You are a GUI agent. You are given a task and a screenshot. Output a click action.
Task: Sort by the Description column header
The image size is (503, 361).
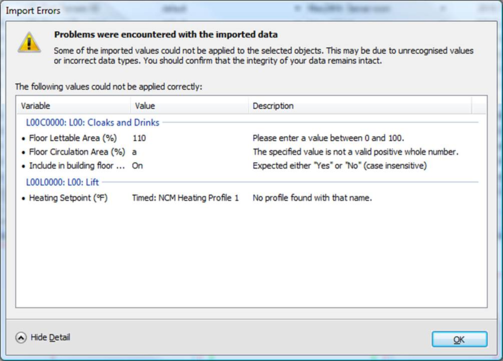(360, 106)
